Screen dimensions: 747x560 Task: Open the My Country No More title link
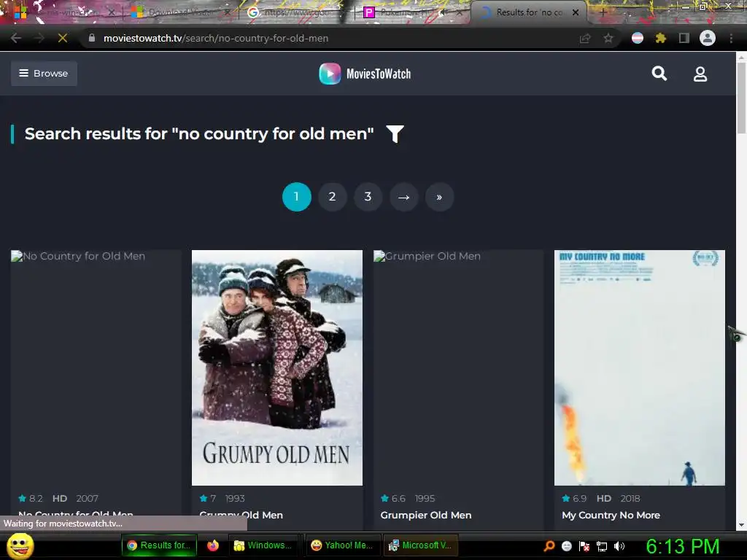coord(611,515)
